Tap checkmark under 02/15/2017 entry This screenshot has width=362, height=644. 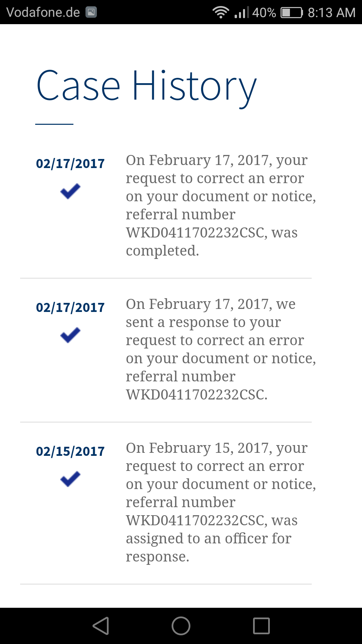coord(70,479)
